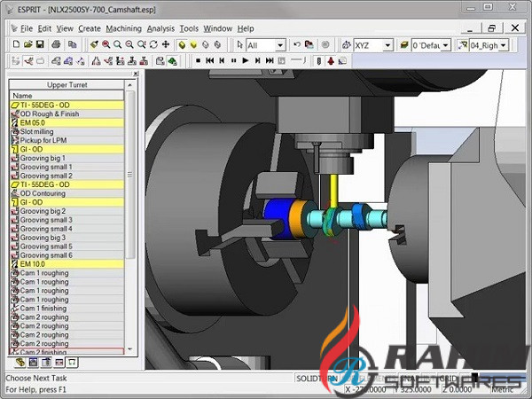Open the Edit menu

coord(44,28)
